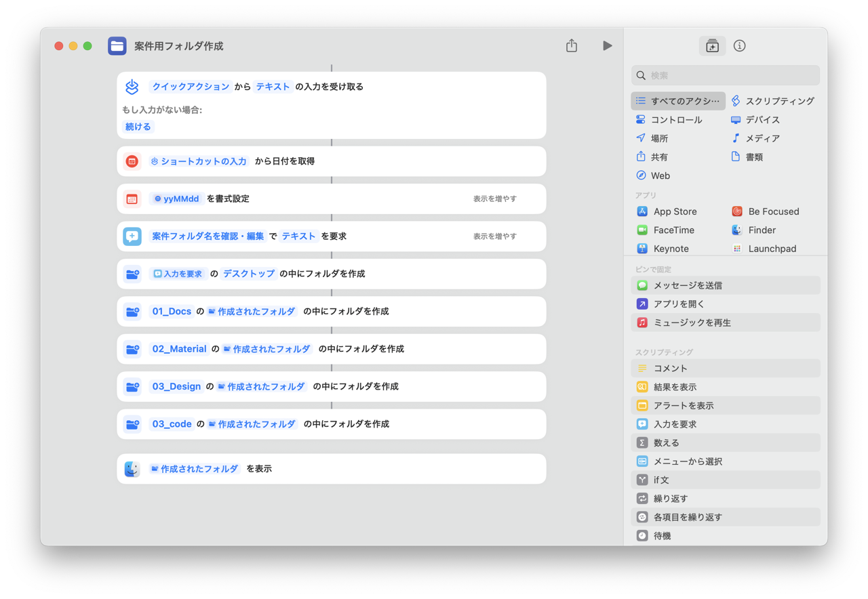Change the デスクトップ folder location
Image resolution: width=868 pixels, height=599 pixels.
[249, 274]
